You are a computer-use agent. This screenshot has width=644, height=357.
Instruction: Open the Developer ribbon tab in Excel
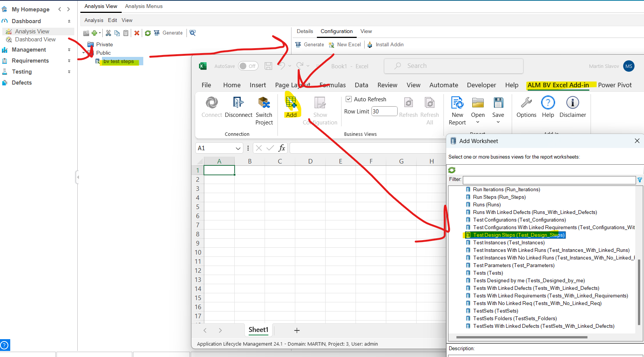[481, 85]
